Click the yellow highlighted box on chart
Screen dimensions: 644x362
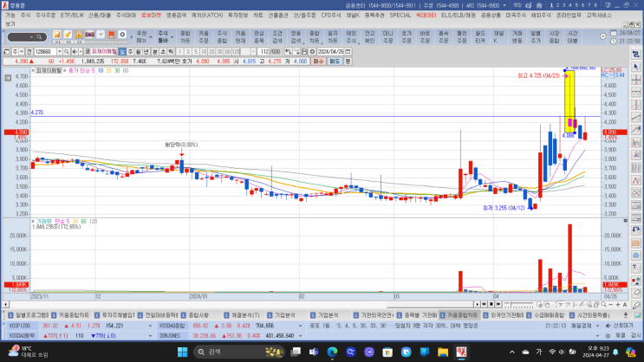point(569,100)
